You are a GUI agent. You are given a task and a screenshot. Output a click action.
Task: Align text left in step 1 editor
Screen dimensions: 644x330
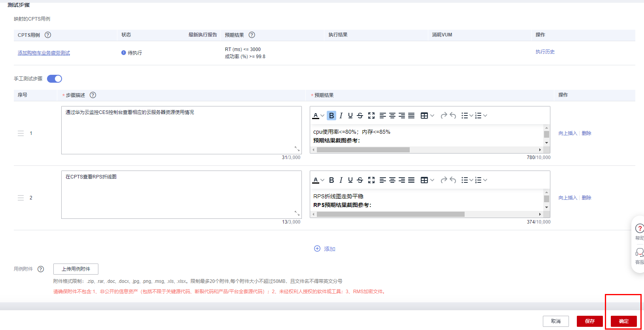383,116
